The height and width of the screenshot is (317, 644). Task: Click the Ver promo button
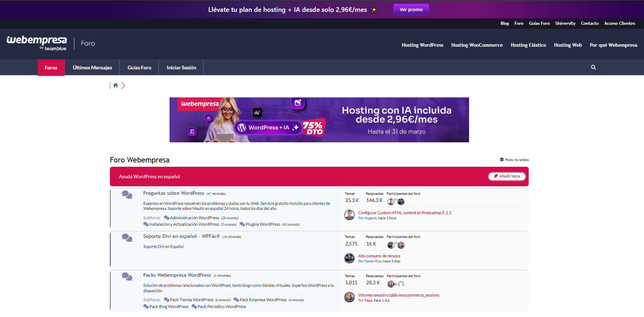411,10
